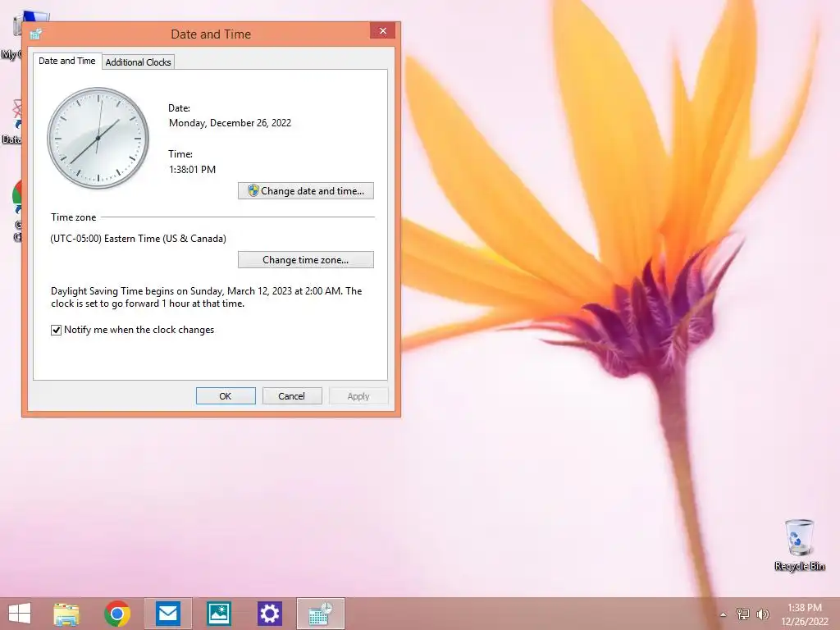Click the analog clock face

pos(98,138)
